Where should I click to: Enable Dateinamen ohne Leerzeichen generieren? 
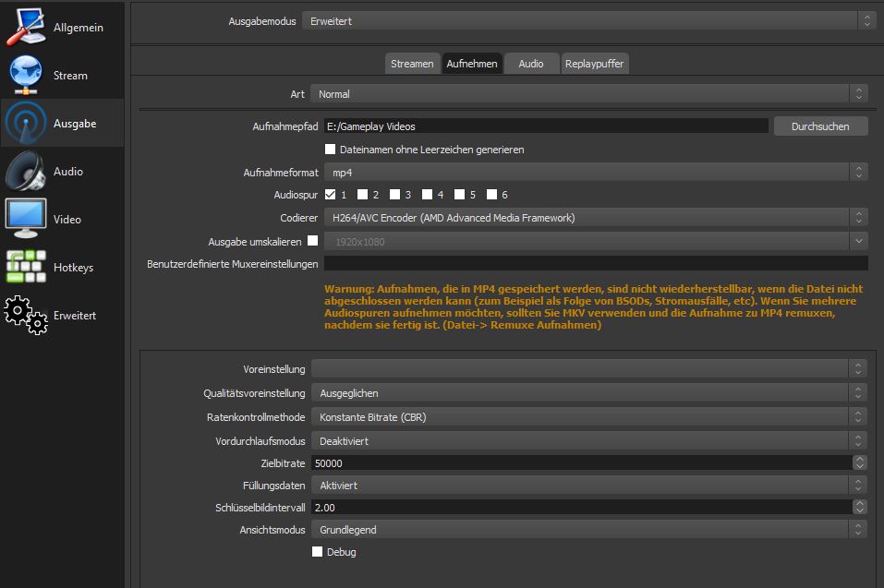point(331,150)
